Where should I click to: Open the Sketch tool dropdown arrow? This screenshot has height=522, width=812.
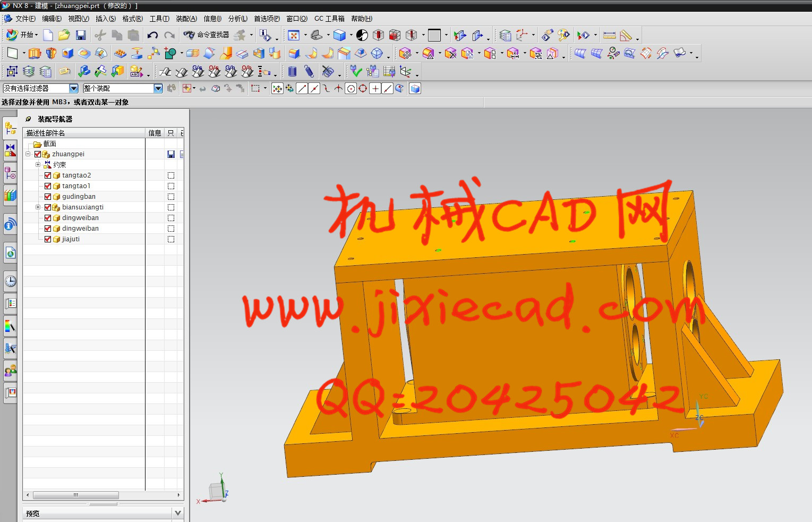(24, 53)
